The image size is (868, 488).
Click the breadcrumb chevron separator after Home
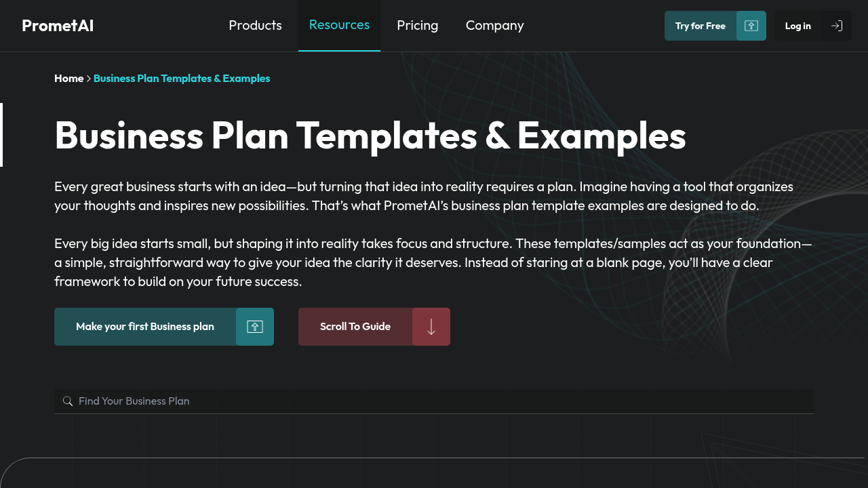pos(89,79)
